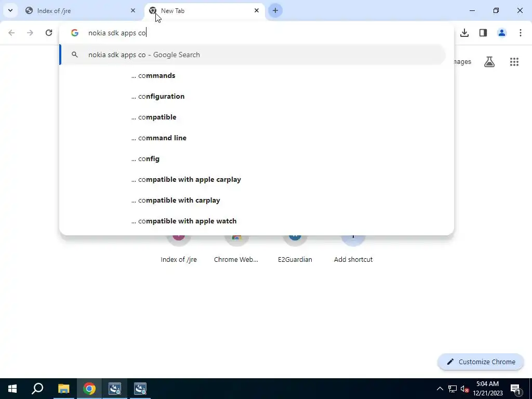Screen dimensions: 532x399
Task: Click the network status tray icon
Action: pyautogui.click(x=453, y=389)
